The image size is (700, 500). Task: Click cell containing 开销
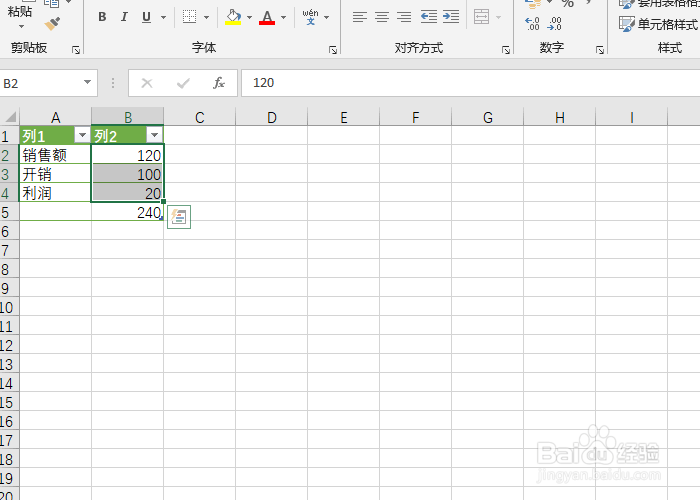[x=55, y=174]
